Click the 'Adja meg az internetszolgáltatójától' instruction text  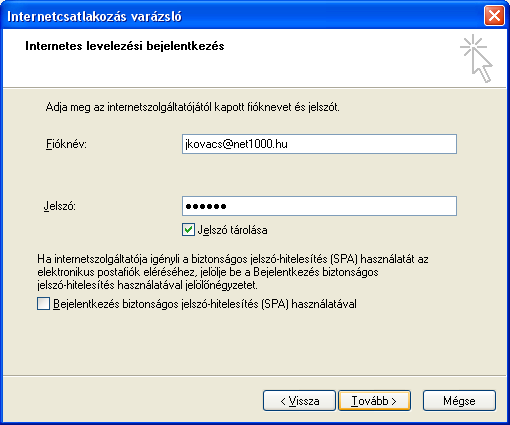coord(192,107)
